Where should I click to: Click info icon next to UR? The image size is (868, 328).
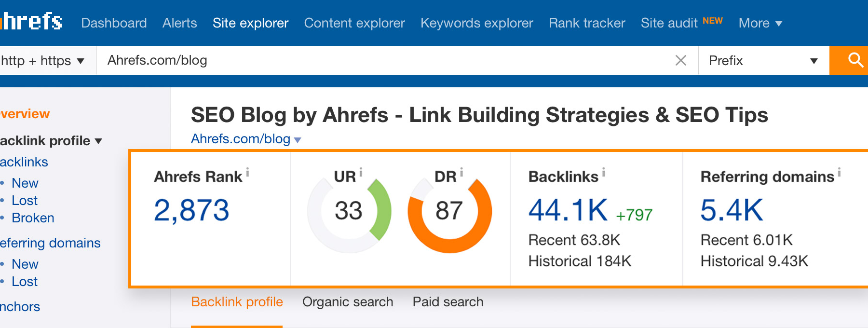(361, 172)
